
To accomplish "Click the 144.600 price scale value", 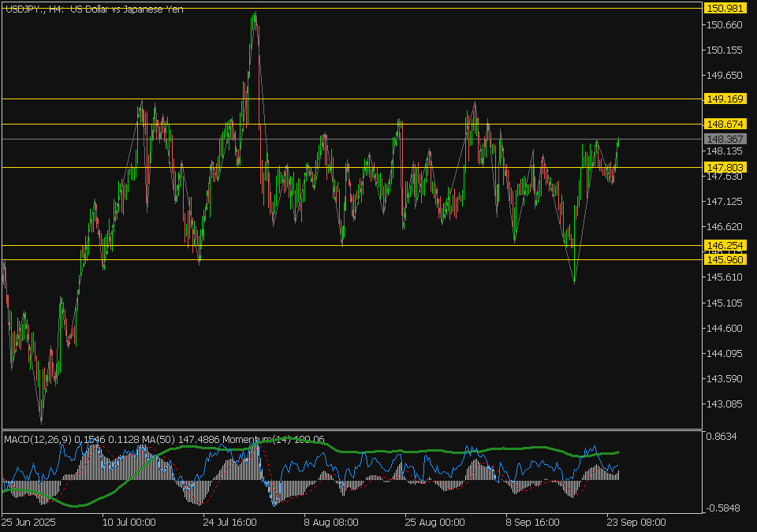I will coord(724,329).
